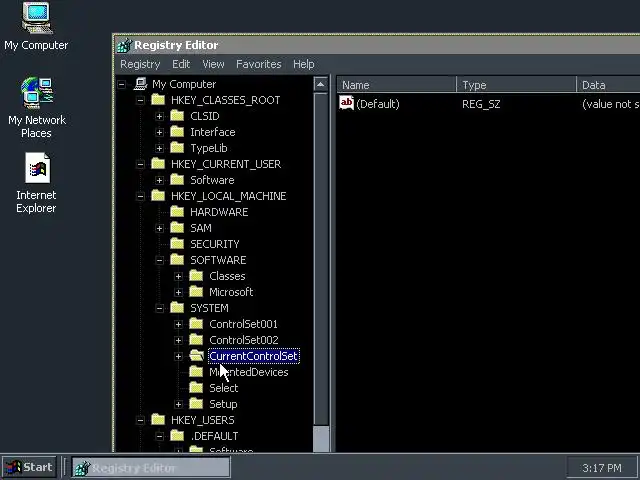Expand the Interface key

click(160, 132)
